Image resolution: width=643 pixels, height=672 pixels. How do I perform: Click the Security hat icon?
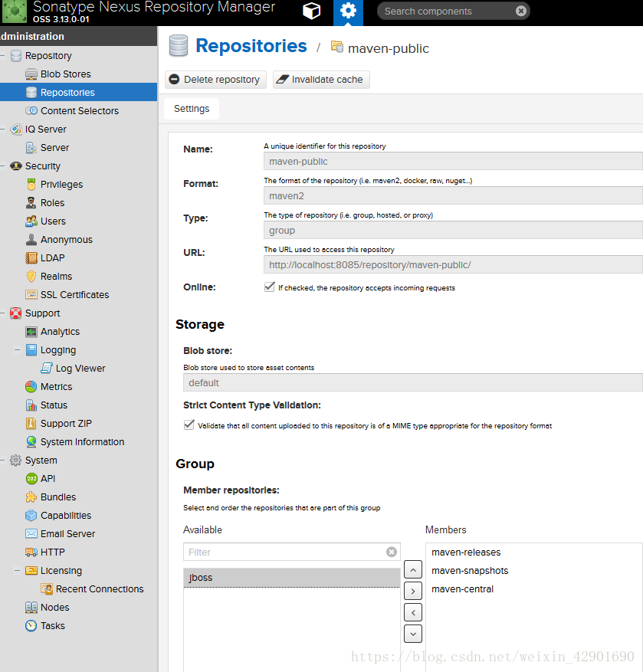[16, 166]
